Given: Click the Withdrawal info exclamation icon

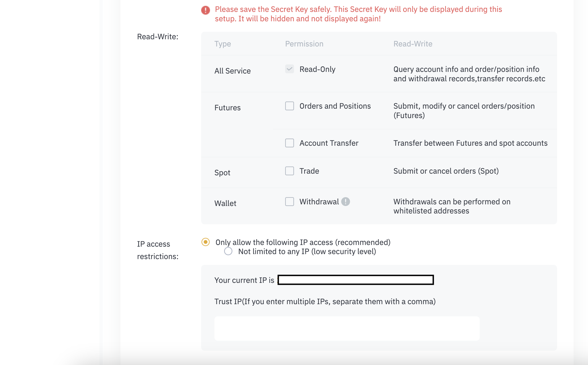Looking at the screenshot, I should tap(345, 202).
